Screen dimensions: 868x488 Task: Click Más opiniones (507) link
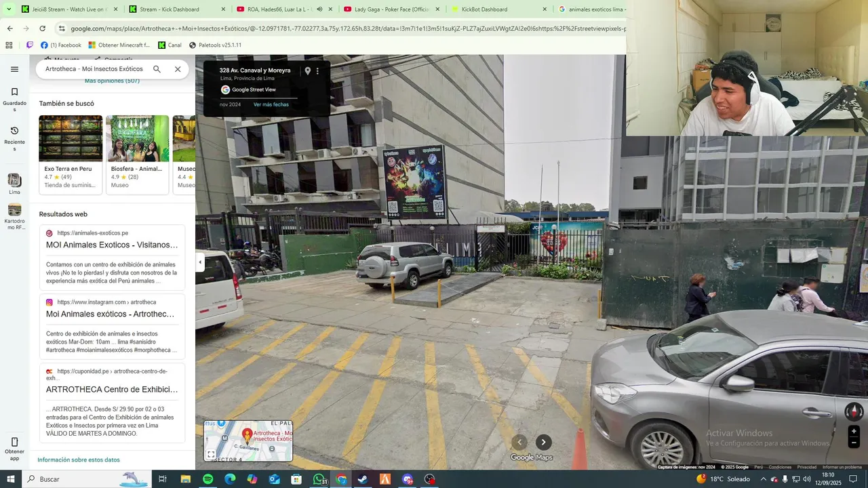pos(112,81)
